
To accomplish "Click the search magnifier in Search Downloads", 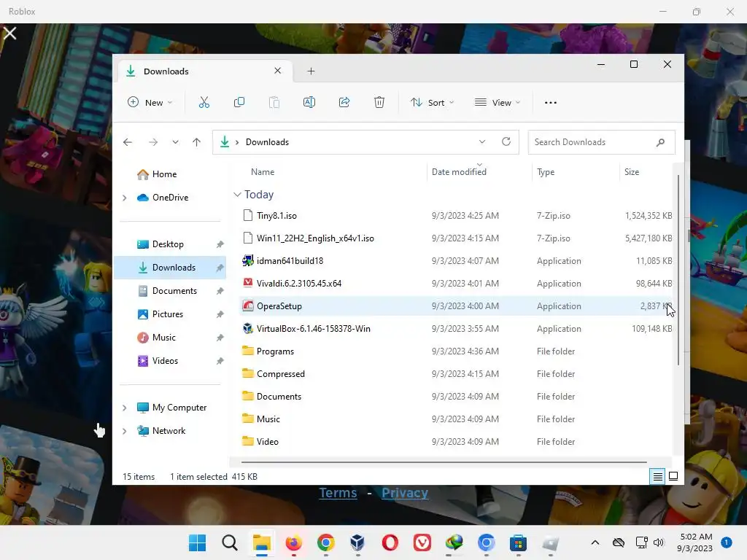I will pyautogui.click(x=660, y=142).
